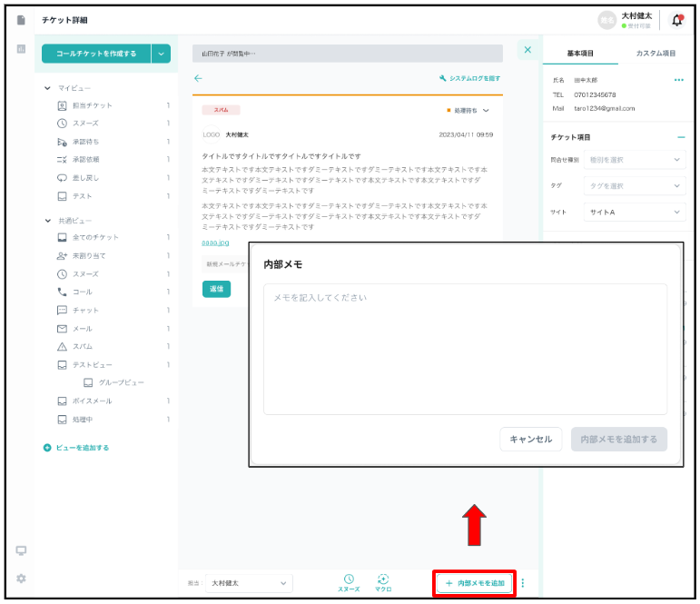
Task: Click the vertical dots beside 内部メモを追加
Action: pyautogui.click(x=522, y=583)
